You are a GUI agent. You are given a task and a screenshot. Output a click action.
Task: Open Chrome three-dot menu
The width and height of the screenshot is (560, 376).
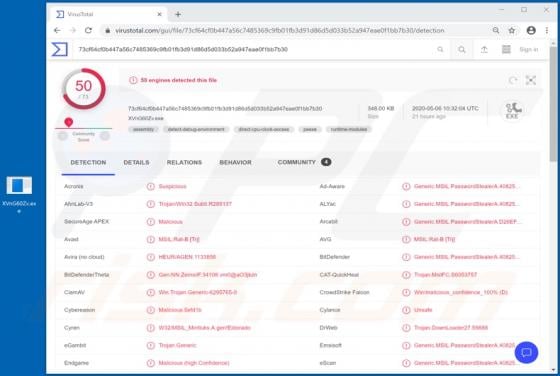pyautogui.click(x=547, y=31)
